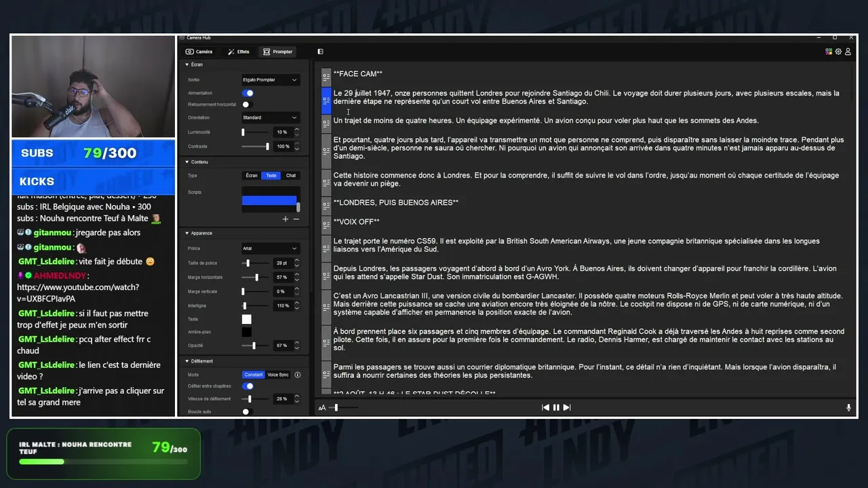Viewport: 868px width, 488px height.
Task: Turn off Alimentation switch
Action: (x=248, y=93)
